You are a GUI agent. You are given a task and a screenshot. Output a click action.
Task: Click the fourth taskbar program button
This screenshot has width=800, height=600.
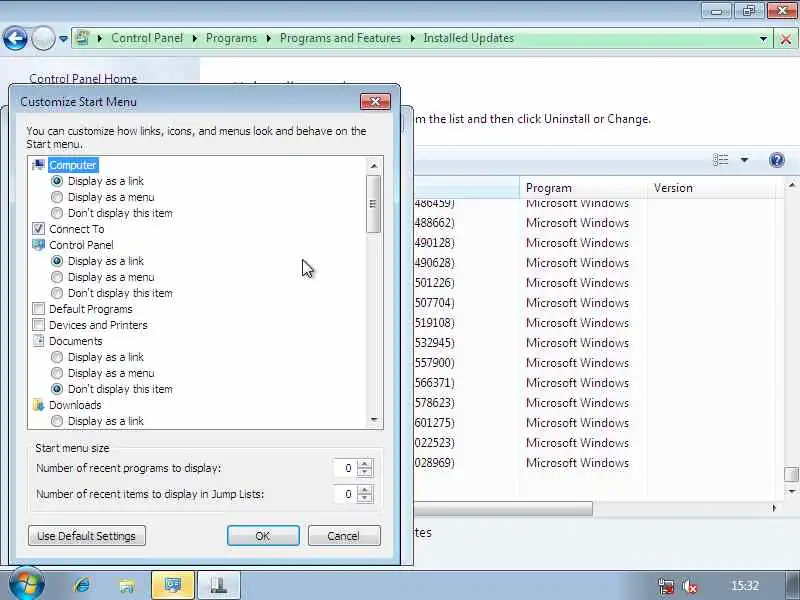pyautogui.click(x=218, y=585)
